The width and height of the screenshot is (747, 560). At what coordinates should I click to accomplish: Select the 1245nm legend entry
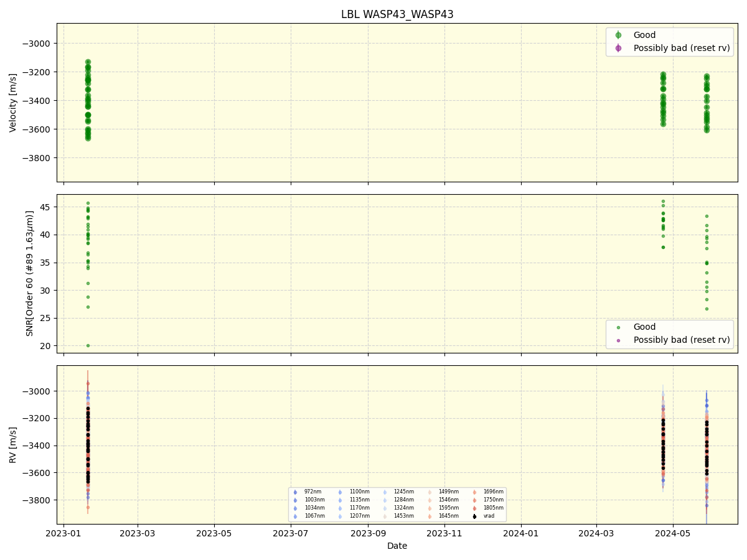404,492
